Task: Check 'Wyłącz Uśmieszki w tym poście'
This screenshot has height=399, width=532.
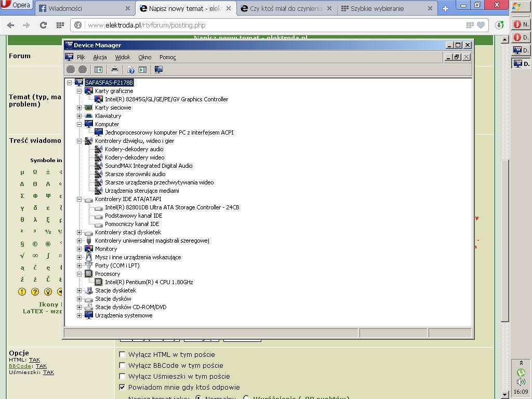Action: pos(122,376)
